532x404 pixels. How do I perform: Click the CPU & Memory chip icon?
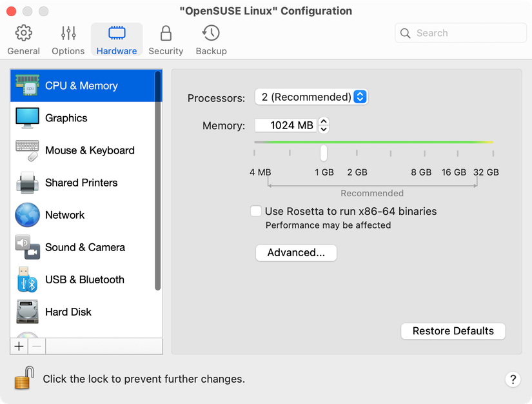pos(27,85)
